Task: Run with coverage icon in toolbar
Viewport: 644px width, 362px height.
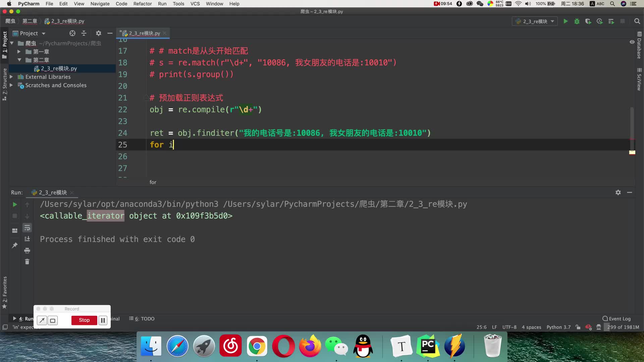Action: (x=588, y=21)
